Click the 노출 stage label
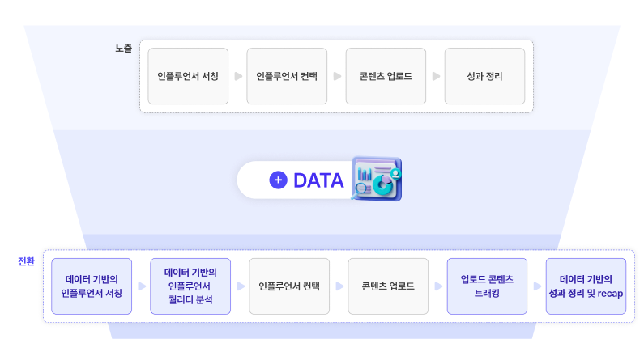 point(123,49)
